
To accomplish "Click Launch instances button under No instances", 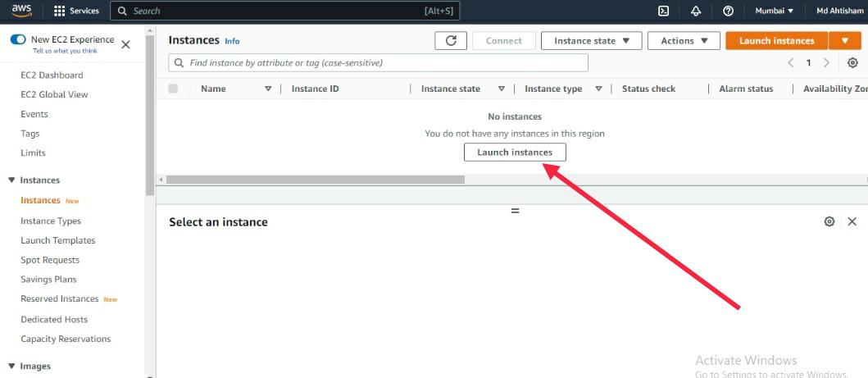I will tap(515, 153).
